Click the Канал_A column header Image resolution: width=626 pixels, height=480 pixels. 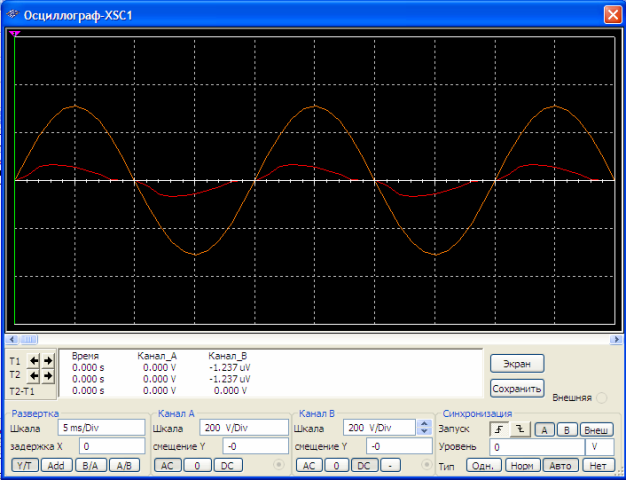(157, 356)
